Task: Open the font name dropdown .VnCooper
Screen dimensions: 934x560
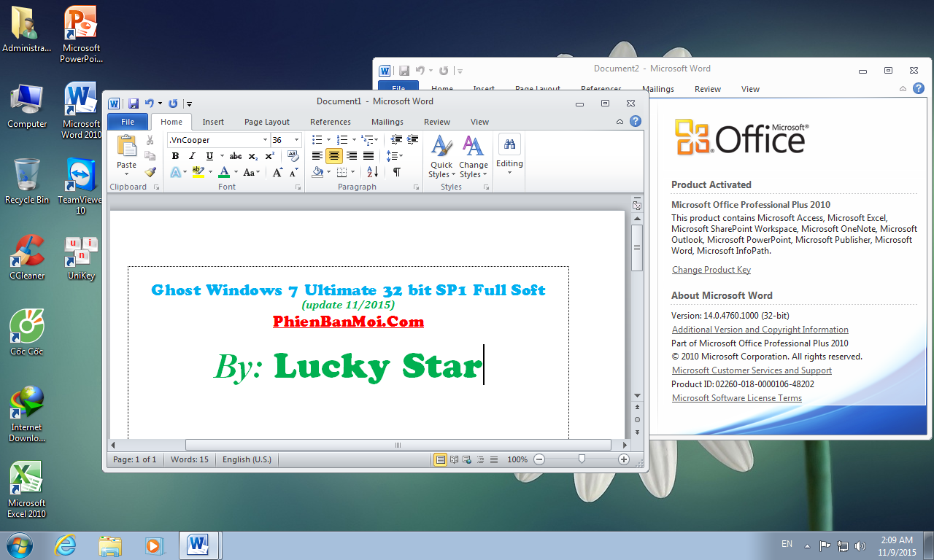Action: [x=265, y=139]
